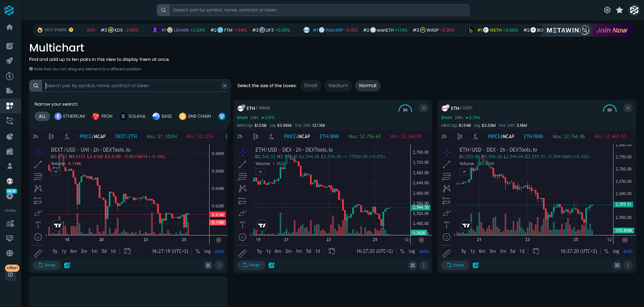
Task: Filter search by TRON chain
Action: coord(102,116)
